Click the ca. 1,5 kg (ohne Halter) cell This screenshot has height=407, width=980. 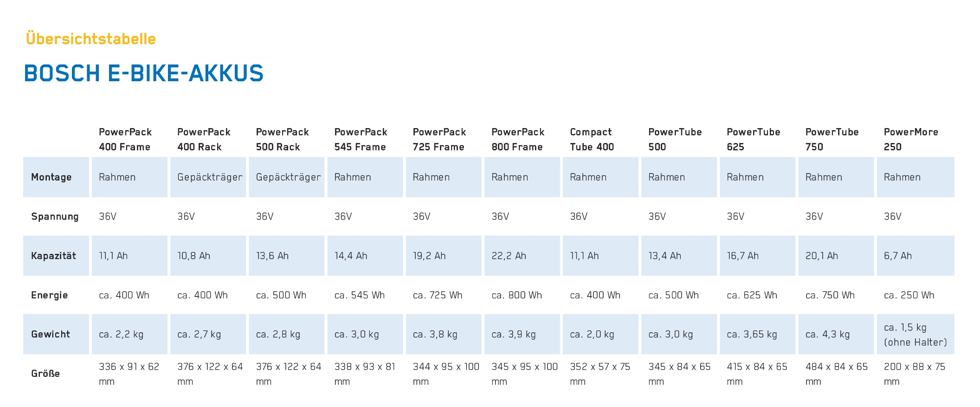point(916,334)
